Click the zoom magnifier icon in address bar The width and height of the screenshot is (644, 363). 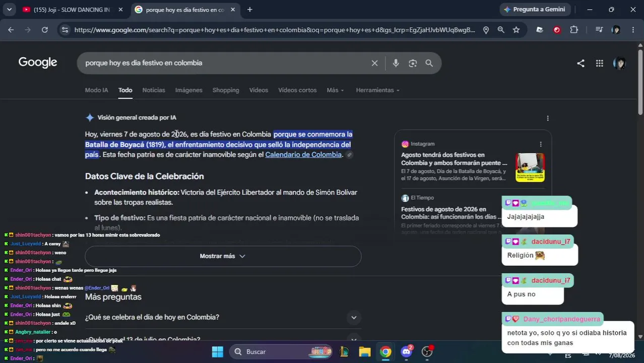pos(501,30)
